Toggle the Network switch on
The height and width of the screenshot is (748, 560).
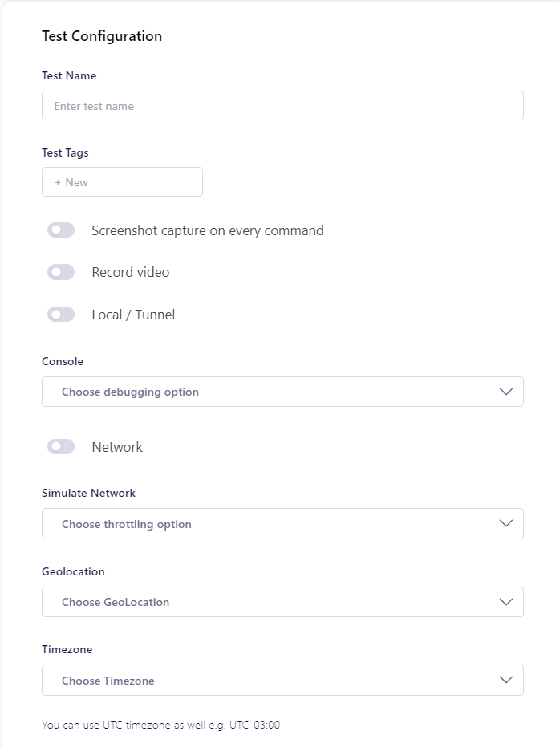[x=61, y=445]
